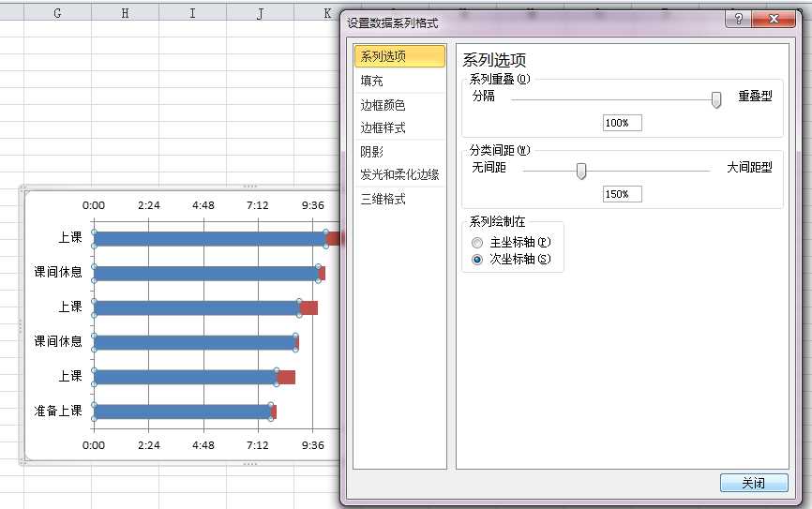Select the 系列选项 category
The width and height of the screenshot is (812, 509).
399,56
